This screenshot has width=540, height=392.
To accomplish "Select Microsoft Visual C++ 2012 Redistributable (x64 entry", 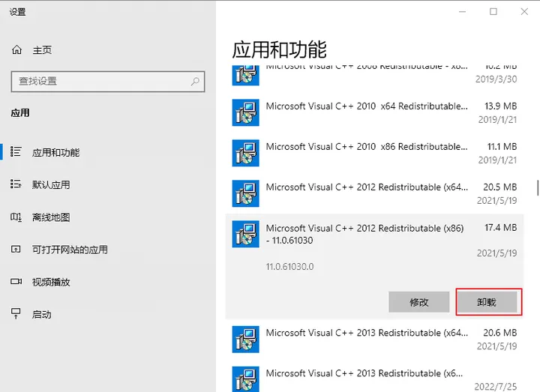I will pyautogui.click(x=375, y=193).
